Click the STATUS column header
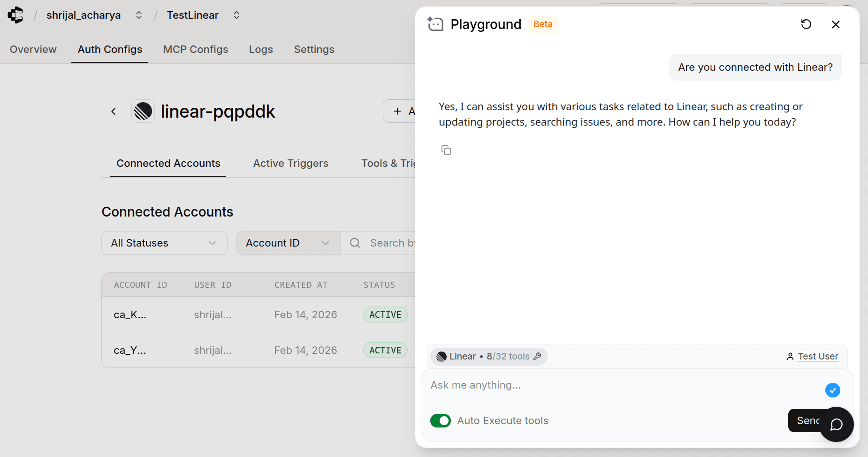This screenshot has height=457, width=868. [379, 285]
